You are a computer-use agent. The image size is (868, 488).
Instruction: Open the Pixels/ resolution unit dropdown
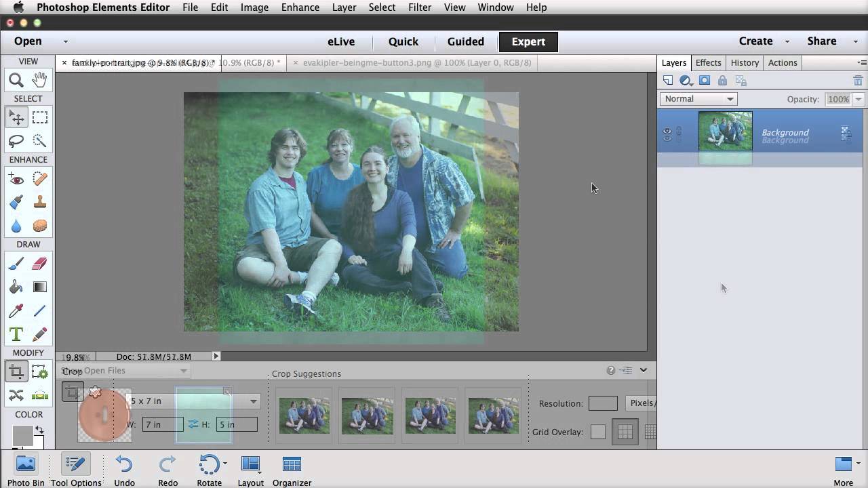pyautogui.click(x=641, y=403)
